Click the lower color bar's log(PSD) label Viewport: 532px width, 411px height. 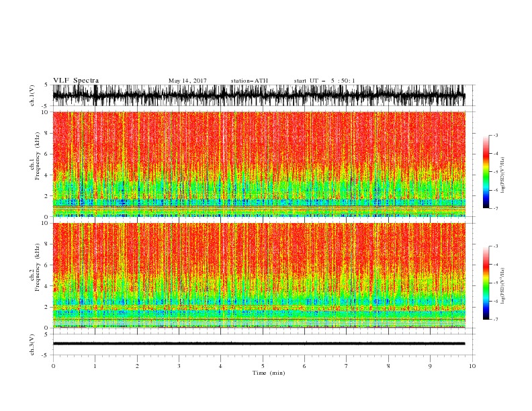tap(502, 286)
